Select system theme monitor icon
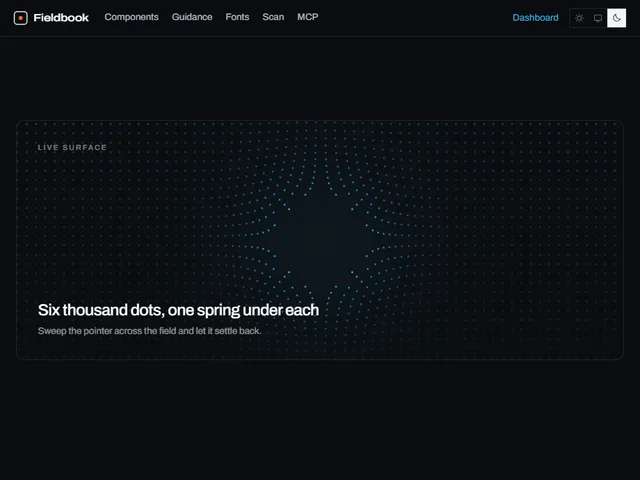This screenshot has height=480, width=640. (x=598, y=18)
